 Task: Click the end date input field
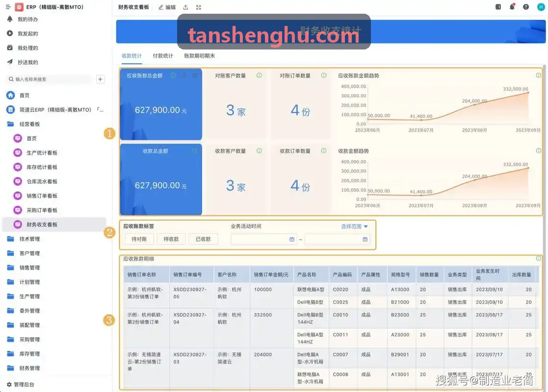tap(337, 239)
